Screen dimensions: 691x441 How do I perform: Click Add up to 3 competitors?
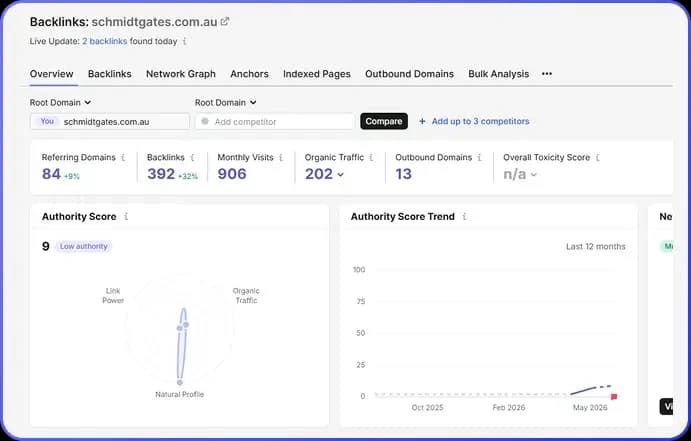[x=480, y=121]
